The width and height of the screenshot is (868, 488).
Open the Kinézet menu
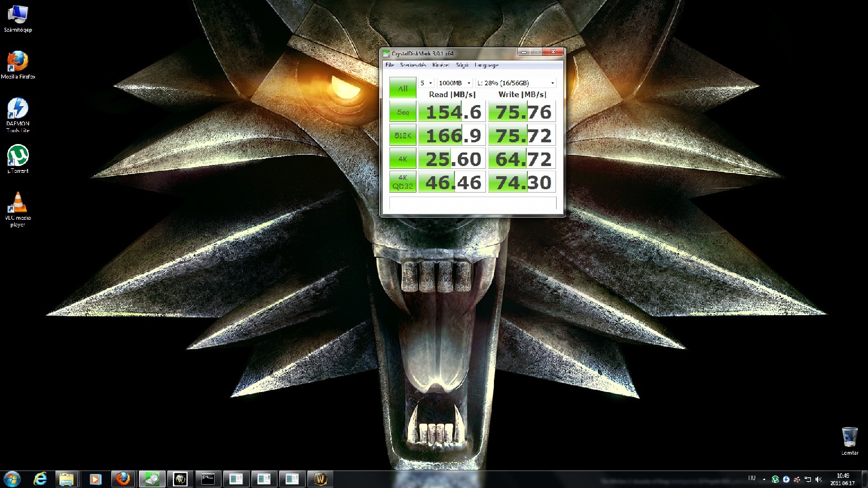[441, 66]
